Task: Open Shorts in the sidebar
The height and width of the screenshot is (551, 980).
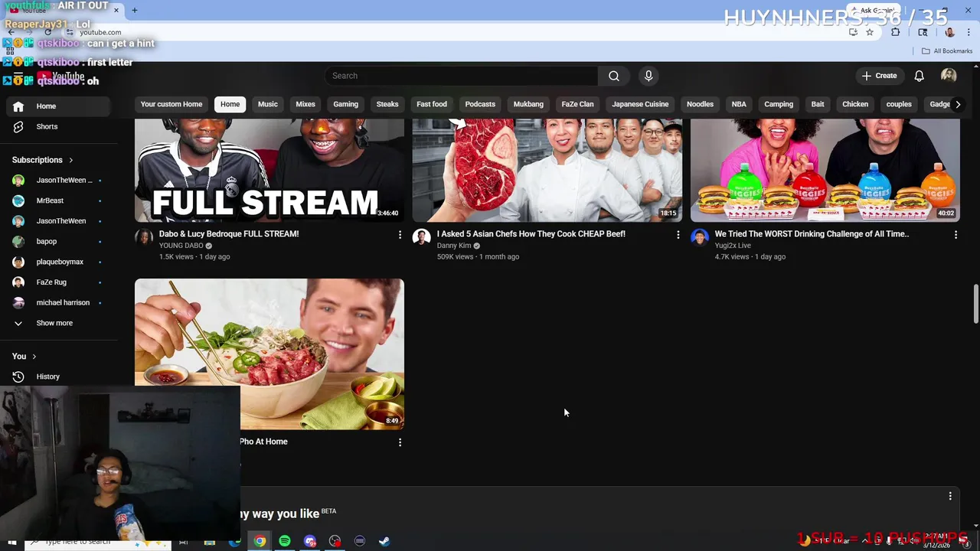Action: [58, 126]
